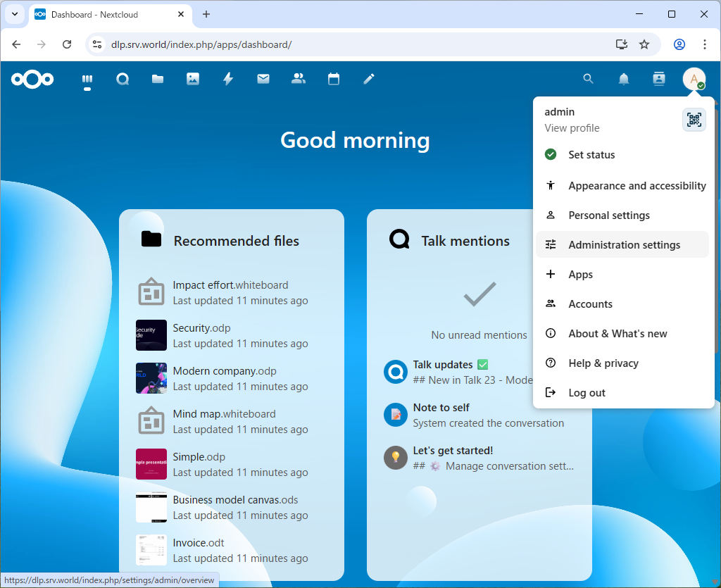This screenshot has width=721, height=588.
Task: Open Invoice.odt file
Action: pyautogui.click(x=231, y=550)
